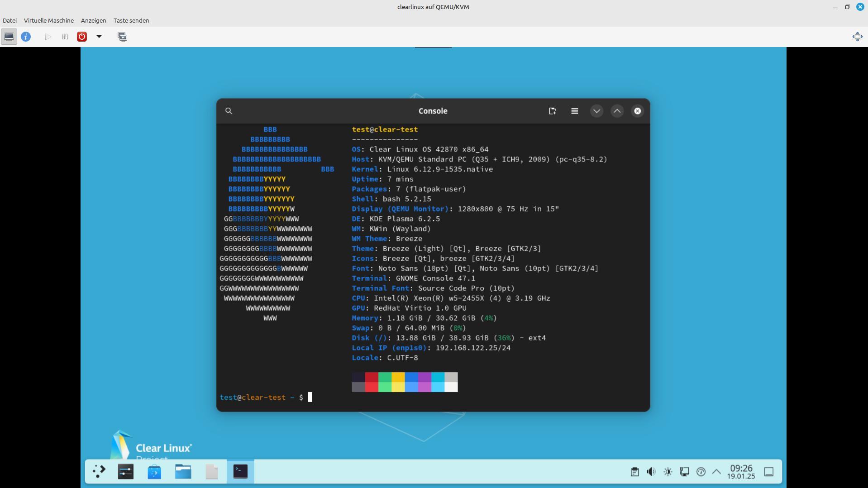The image size is (868, 488).
Task: Click the blank document icon in the taskbar
Action: tap(212, 472)
